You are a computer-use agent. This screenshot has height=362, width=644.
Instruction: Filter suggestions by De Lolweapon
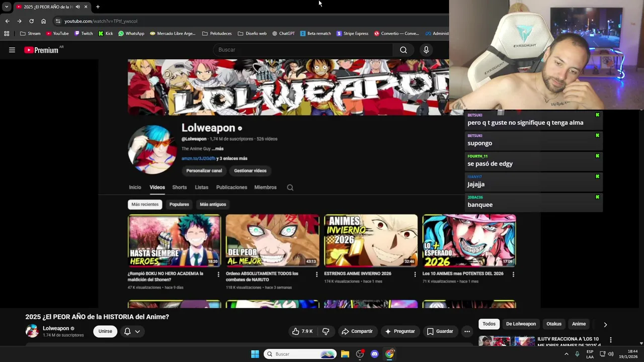point(521,324)
